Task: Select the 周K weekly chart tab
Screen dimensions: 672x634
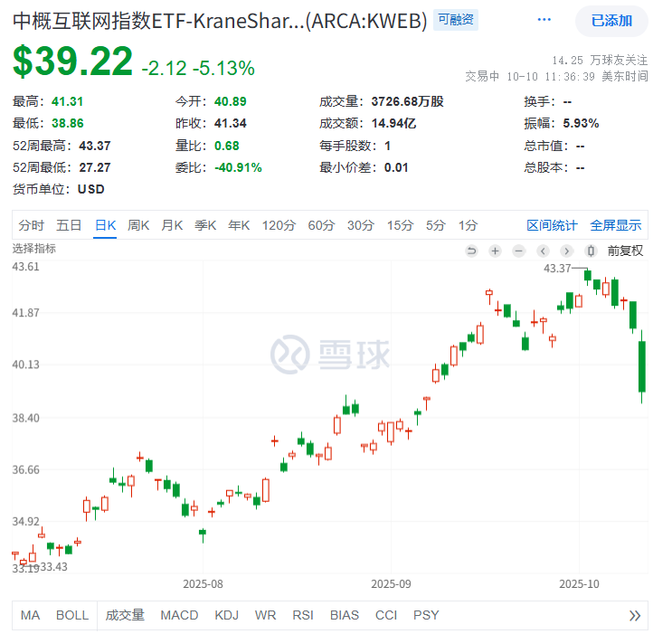Action: pyautogui.click(x=138, y=225)
